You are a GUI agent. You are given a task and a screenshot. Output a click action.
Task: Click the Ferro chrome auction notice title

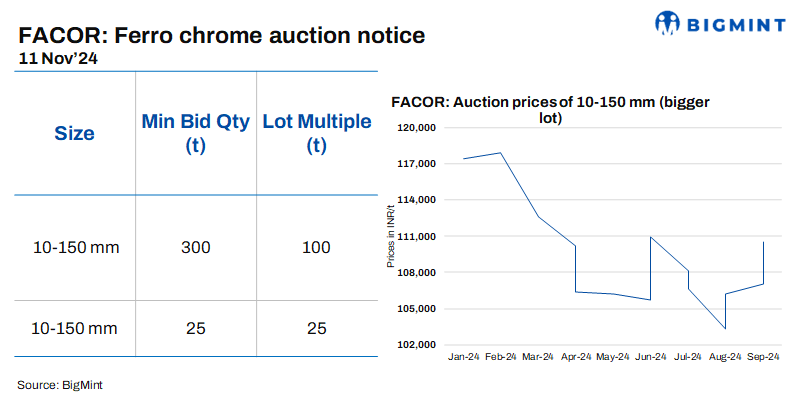point(222,36)
